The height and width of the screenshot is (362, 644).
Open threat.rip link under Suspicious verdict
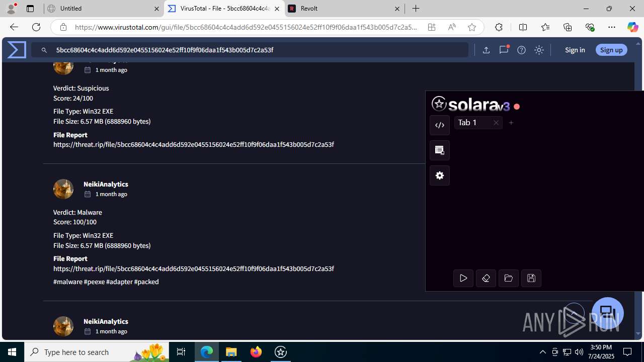point(194,144)
